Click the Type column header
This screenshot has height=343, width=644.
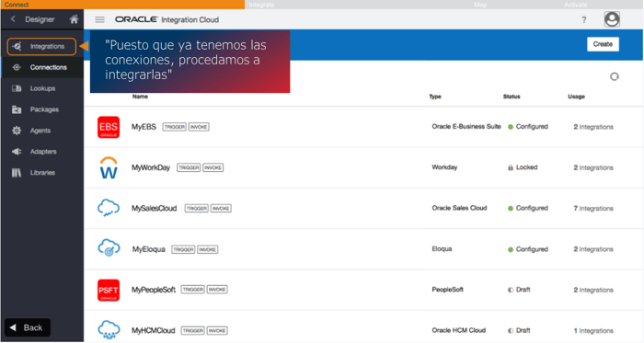coord(435,97)
